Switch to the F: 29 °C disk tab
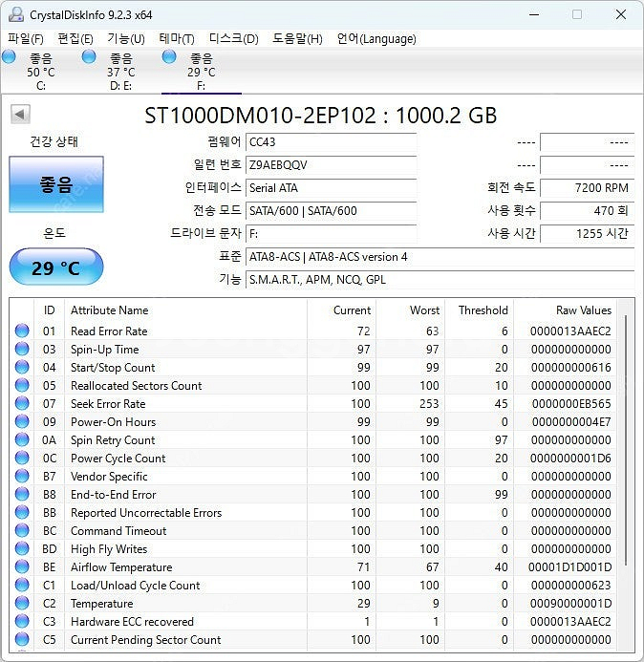 pos(202,72)
